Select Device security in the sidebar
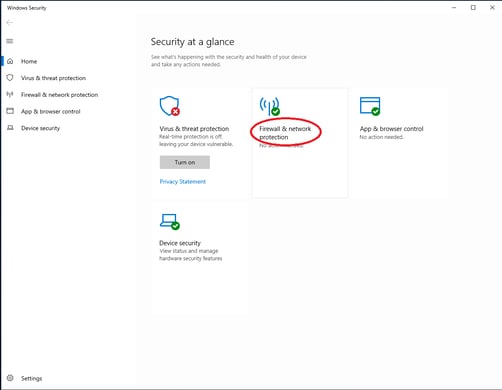 40,128
